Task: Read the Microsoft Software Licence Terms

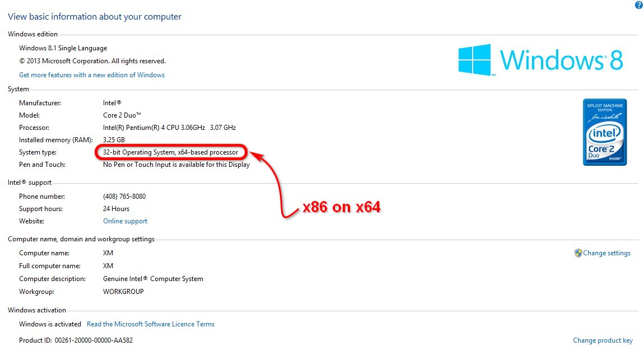Action: coord(150,324)
